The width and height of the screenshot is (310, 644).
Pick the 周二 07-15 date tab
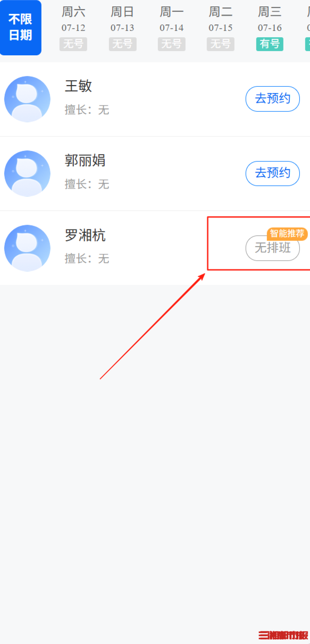pyautogui.click(x=221, y=28)
